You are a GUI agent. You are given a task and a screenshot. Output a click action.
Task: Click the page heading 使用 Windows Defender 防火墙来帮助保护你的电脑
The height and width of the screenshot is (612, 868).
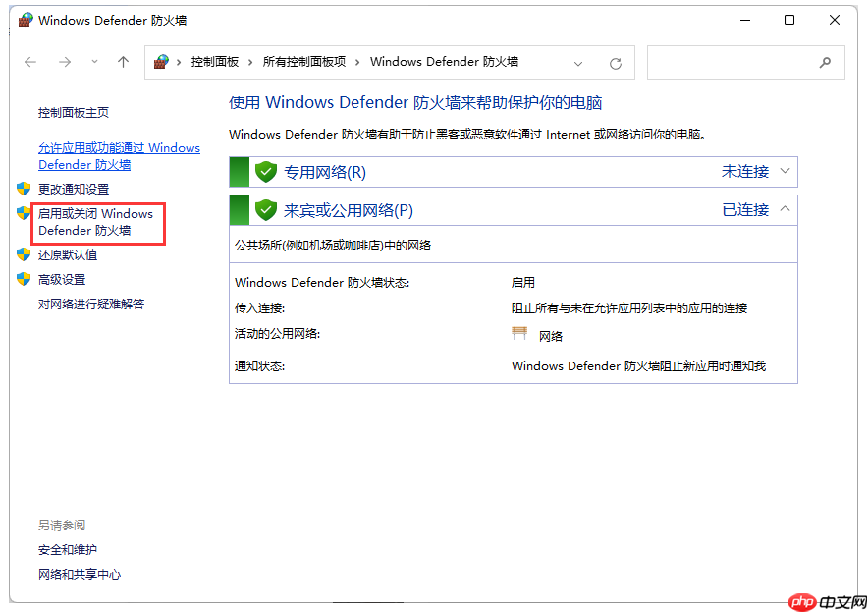[415, 103]
